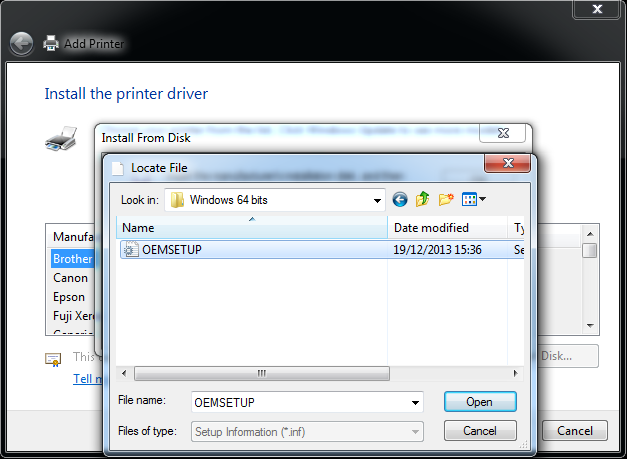Expand the Look in folder dropdown

(375, 199)
